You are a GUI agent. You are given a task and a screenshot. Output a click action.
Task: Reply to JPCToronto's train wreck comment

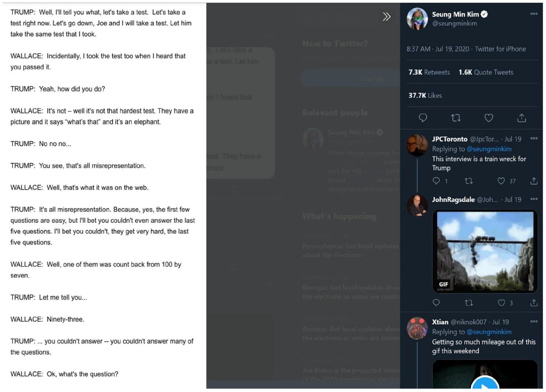(436, 181)
